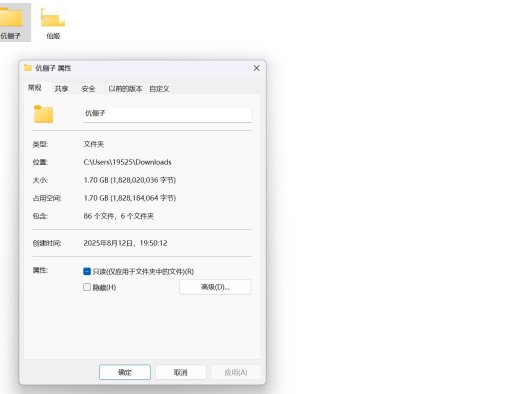
Task: Close the properties dialog with X
Action: pos(257,68)
